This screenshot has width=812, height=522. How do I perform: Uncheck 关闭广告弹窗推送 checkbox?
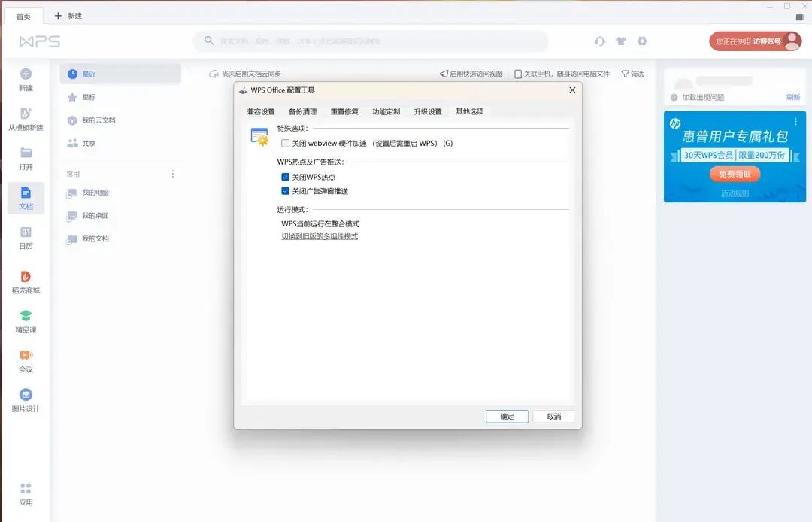[286, 191]
